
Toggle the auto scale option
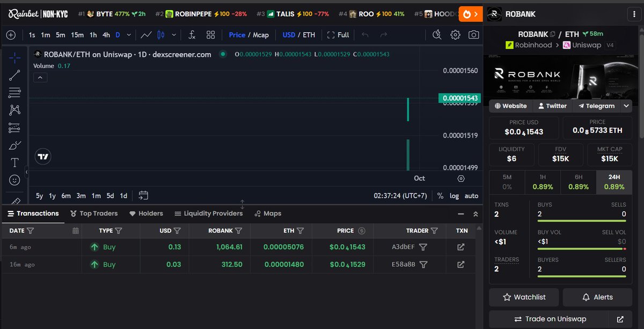(471, 196)
